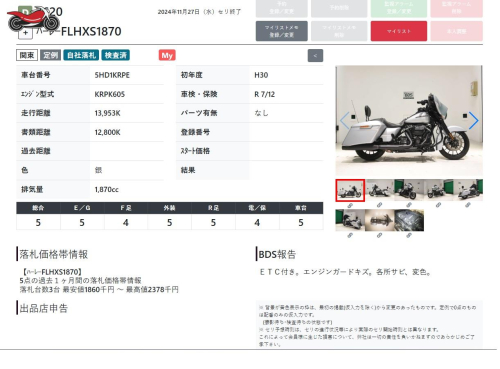Click the dark マイリストメモ 登録/変更 button
This screenshot has width=500, height=369.
(282, 31)
